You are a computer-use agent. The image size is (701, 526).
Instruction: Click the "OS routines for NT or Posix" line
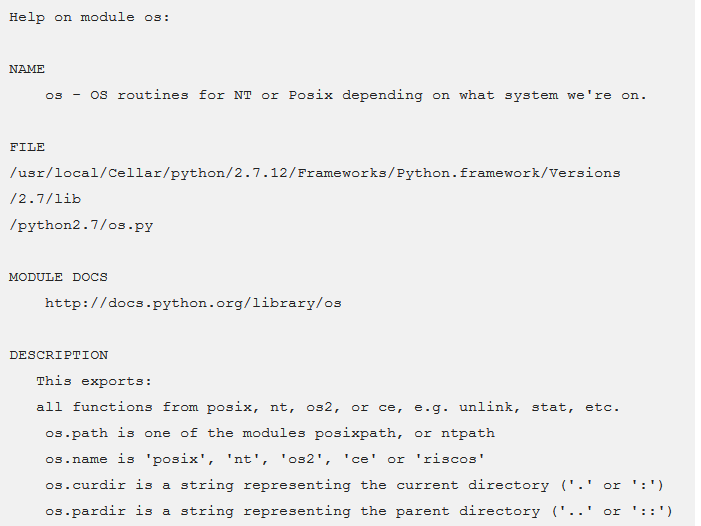(x=346, y=95)
